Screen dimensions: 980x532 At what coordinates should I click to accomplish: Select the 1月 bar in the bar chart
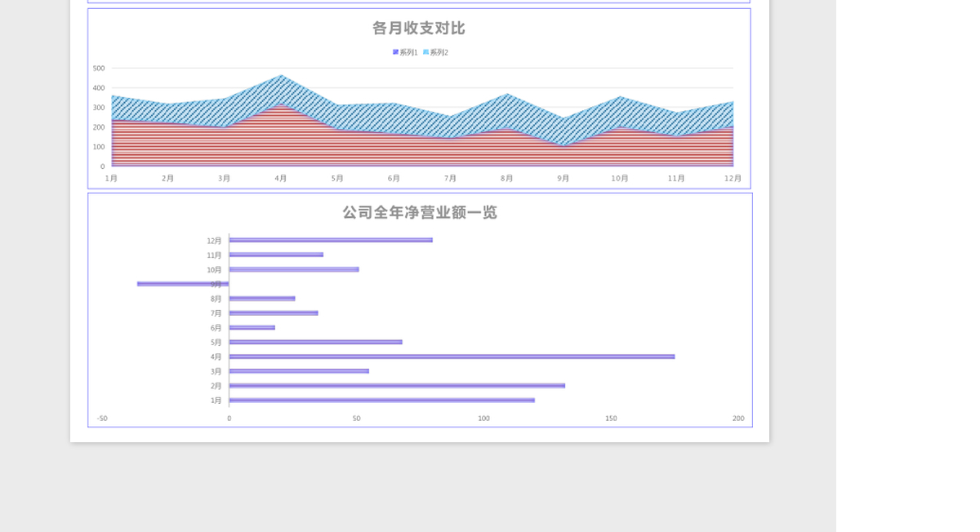[x=382, y=400]
